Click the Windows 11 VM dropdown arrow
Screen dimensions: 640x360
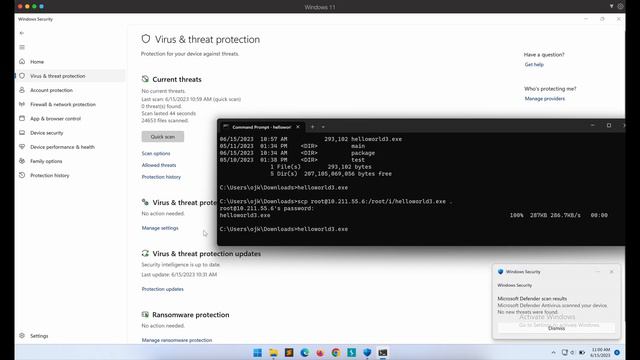click(x=611, y=6)
